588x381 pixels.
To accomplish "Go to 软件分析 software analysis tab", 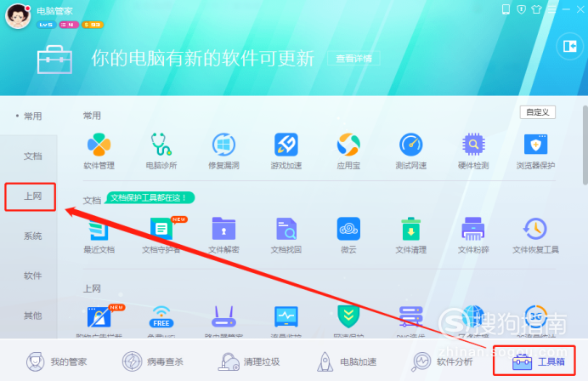I will coord(443,361).
